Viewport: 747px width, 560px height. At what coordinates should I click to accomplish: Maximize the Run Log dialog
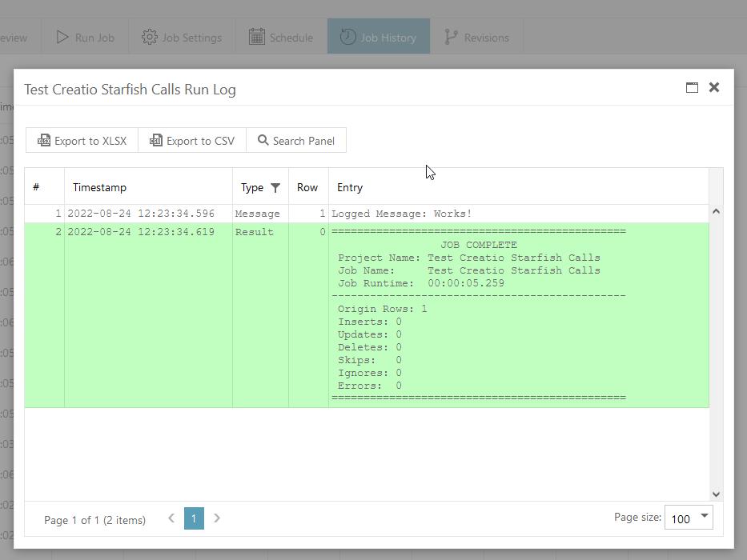coord(692,88)
